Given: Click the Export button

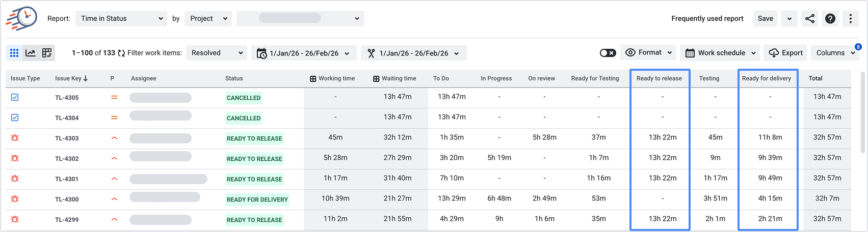Looking at the screenshot, I should coord(785,53).
